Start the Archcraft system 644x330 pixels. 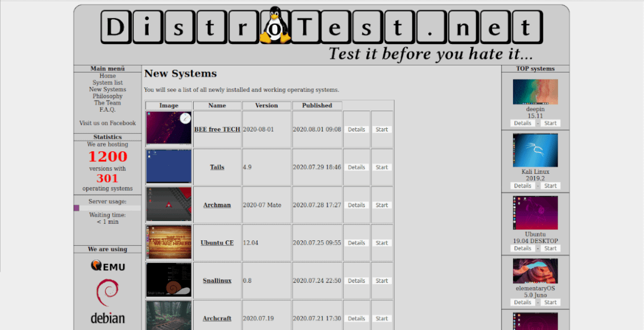point(381,318)
